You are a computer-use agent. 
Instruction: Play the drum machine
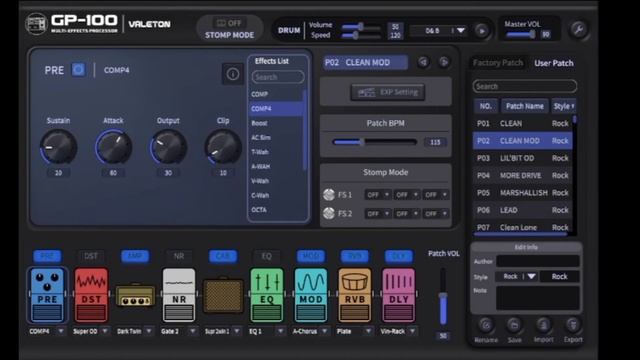[x=482, y=31]
